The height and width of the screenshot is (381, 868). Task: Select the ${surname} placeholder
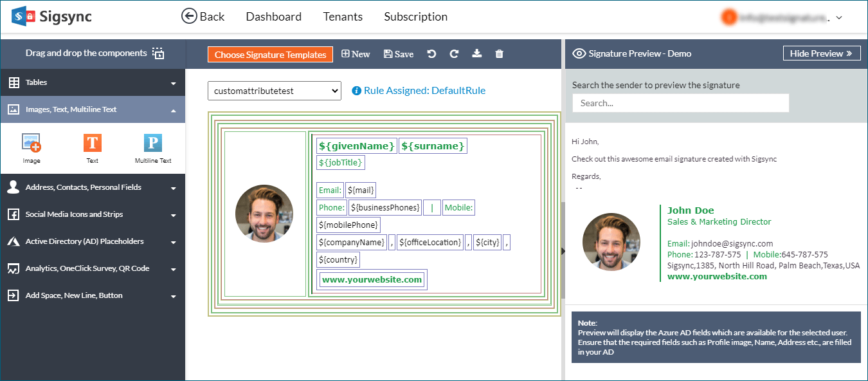[x=433, y=146]
